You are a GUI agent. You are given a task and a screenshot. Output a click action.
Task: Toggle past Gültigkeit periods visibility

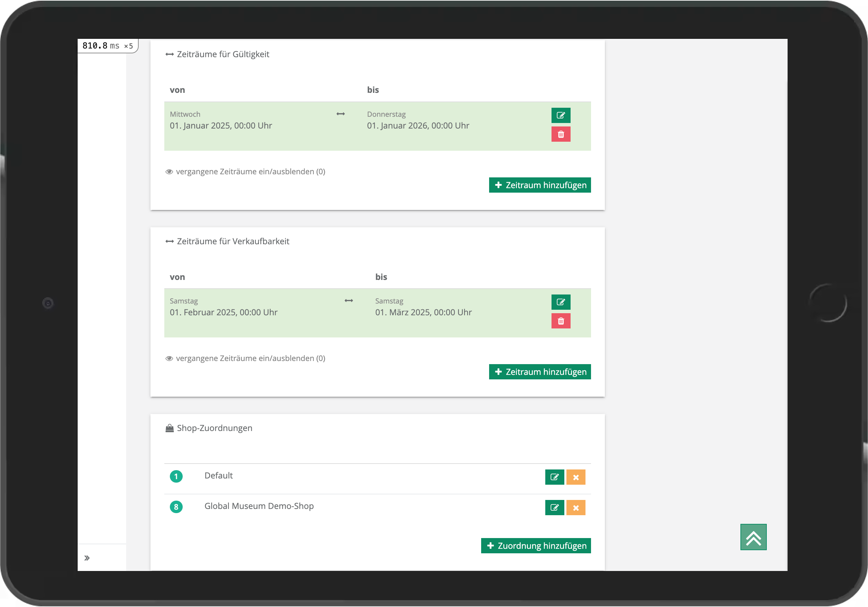coord(245,171)
